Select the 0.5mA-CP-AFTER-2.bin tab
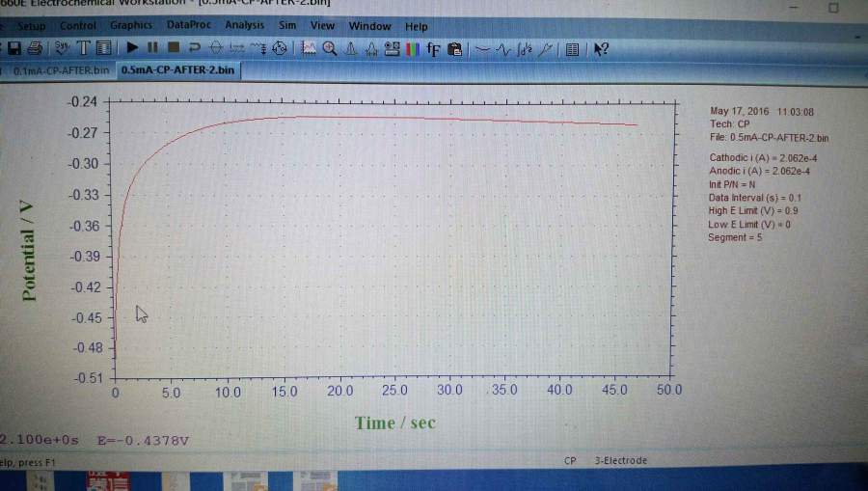The height and width of the screenshot is (491, 868). 177,70
